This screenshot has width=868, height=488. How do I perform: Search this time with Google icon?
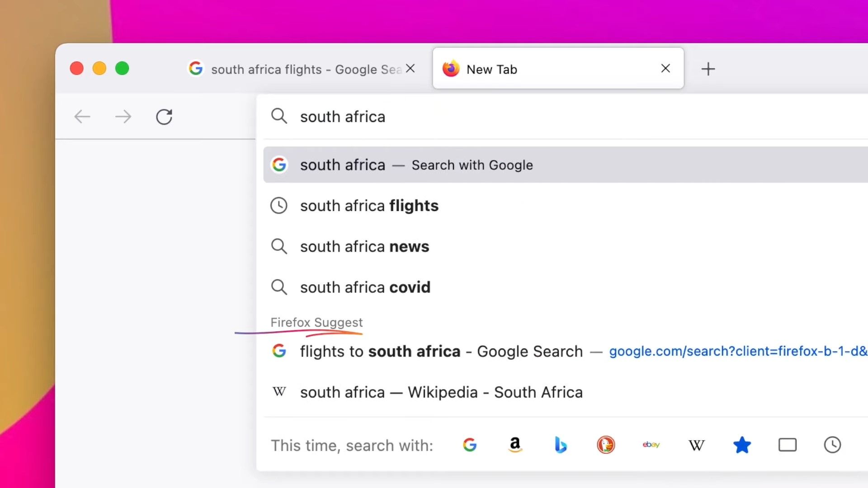470,445
